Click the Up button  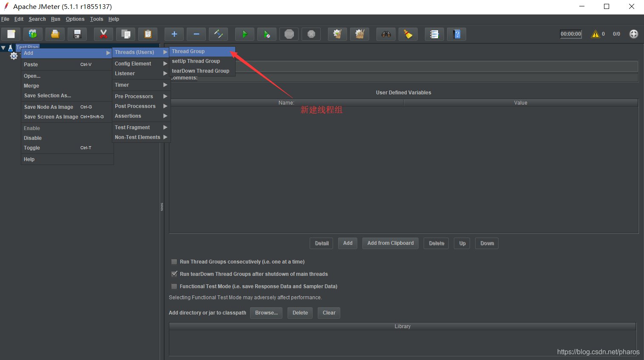(x=462, y=243)
